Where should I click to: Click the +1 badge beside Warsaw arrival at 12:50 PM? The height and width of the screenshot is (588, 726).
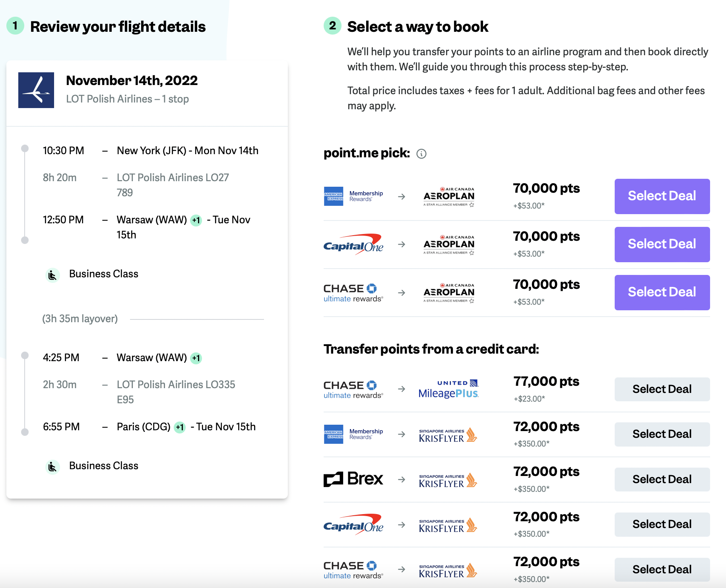click(196, 220)
